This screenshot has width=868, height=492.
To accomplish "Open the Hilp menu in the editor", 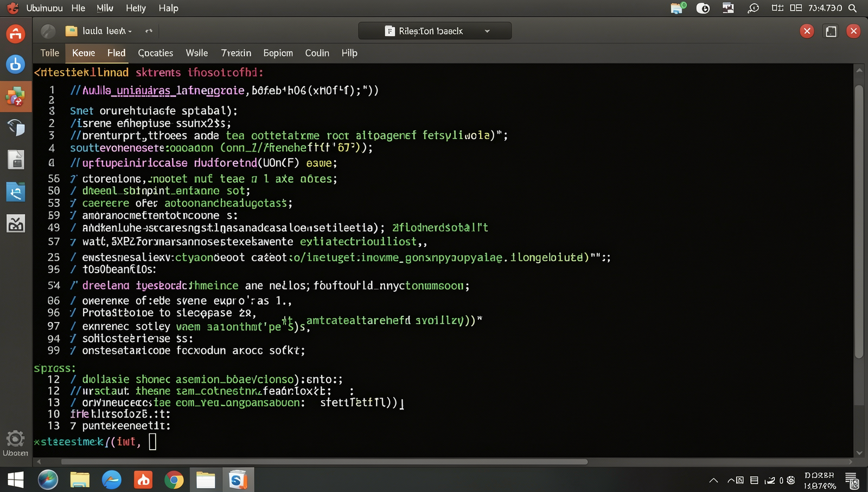I will [349, 53].
